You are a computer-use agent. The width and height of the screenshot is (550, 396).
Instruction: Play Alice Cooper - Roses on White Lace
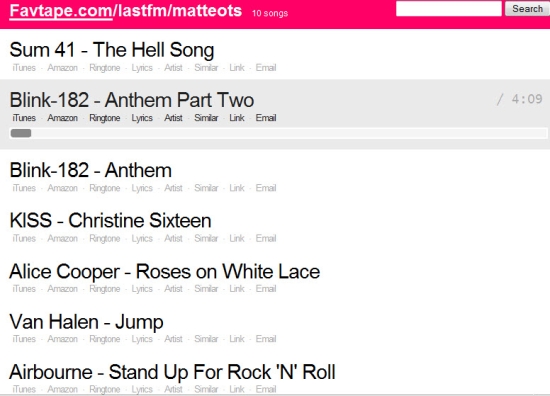click(165, 271)
